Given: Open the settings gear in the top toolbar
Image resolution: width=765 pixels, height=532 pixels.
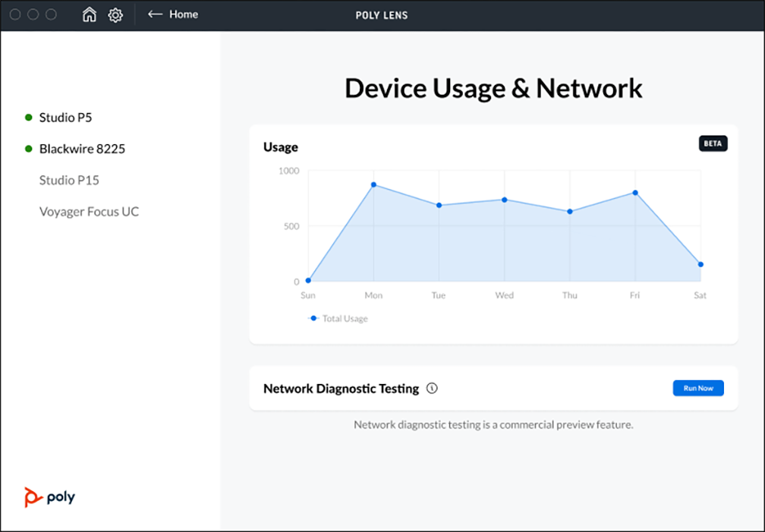Looking at the screenshot, I should (x=115, y=14).
